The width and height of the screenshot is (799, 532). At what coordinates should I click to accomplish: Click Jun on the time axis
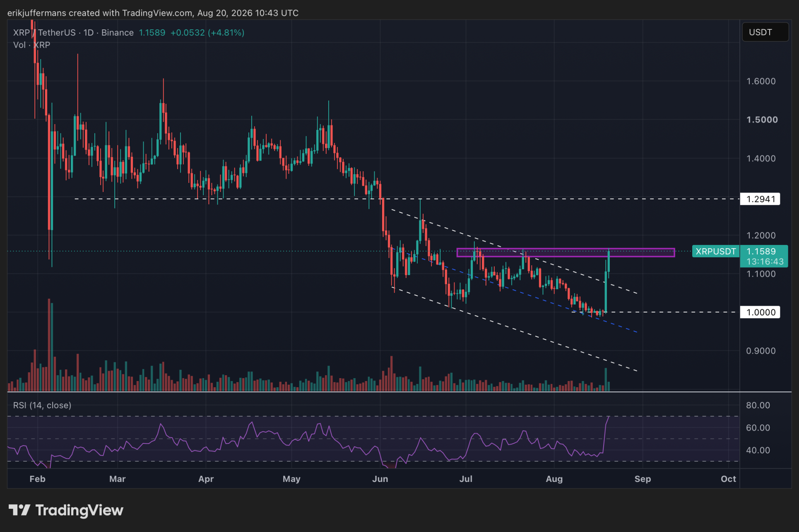[x=380, y=479]
